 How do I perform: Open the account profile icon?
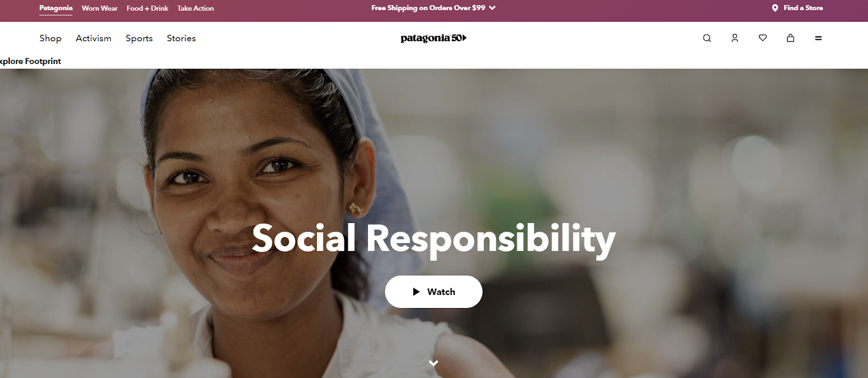pyautogui.click(x=735, y=38)
